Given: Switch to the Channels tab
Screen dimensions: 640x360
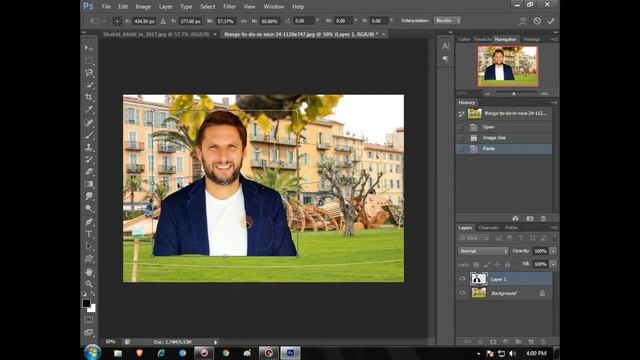Looking at the screenshot, I should [x=488, y=228].
